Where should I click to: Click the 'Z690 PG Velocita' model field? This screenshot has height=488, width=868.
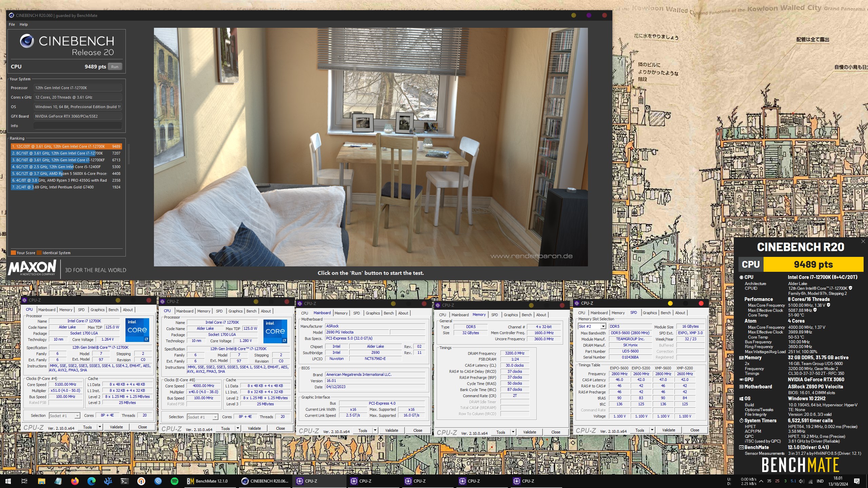pyautogui.click(x=357, y=332)
